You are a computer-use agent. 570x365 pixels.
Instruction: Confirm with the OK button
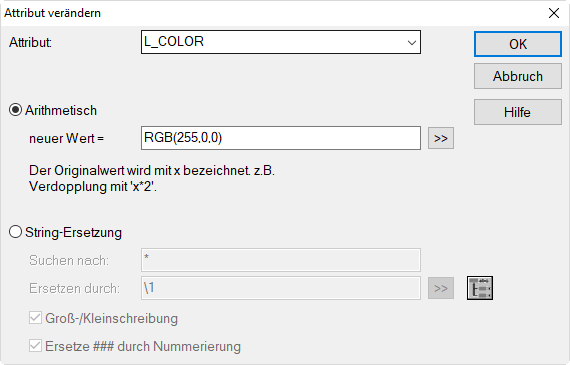518,44
